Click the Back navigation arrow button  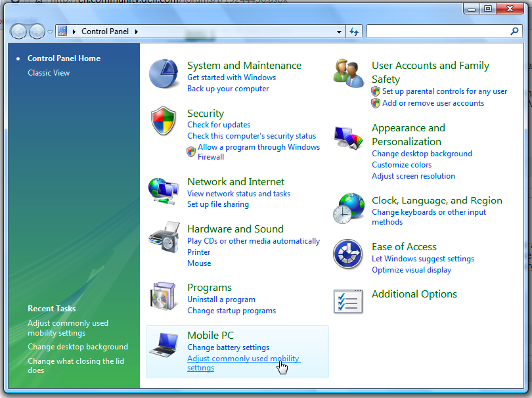click(18, 32)
